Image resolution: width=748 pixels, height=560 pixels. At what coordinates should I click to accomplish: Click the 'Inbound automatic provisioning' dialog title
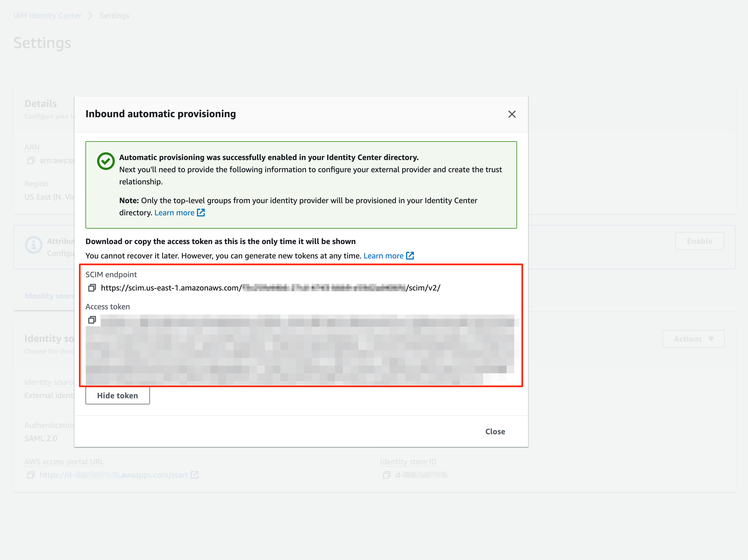(x=161, y=114)
